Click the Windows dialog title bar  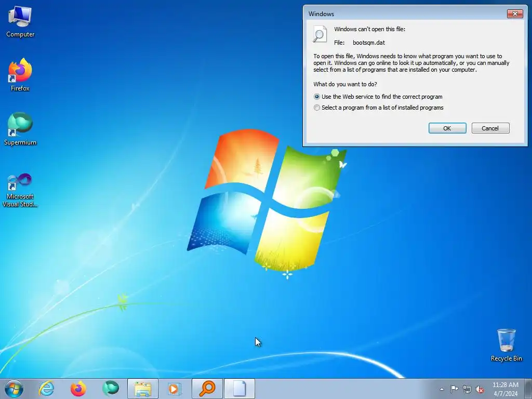[x=405, y=14]
